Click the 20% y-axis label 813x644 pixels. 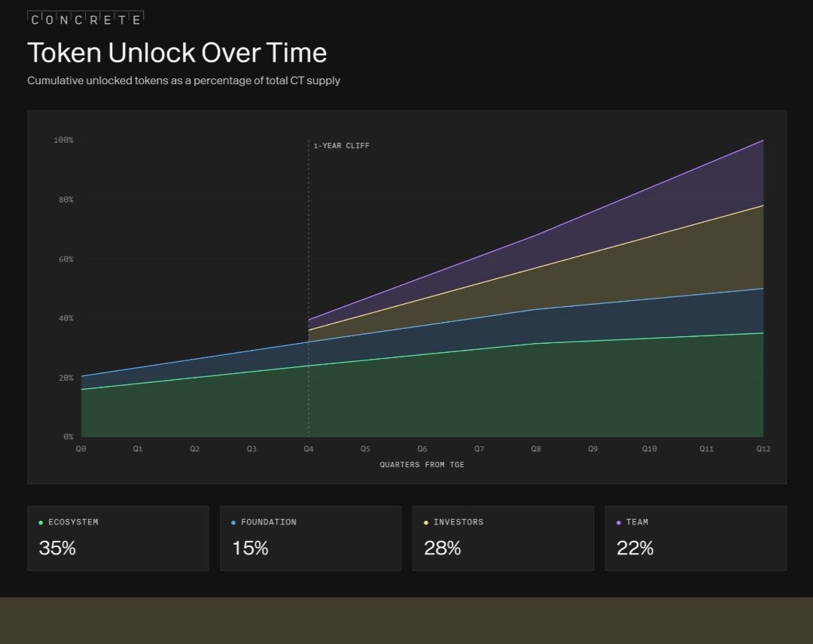point(65,378)
